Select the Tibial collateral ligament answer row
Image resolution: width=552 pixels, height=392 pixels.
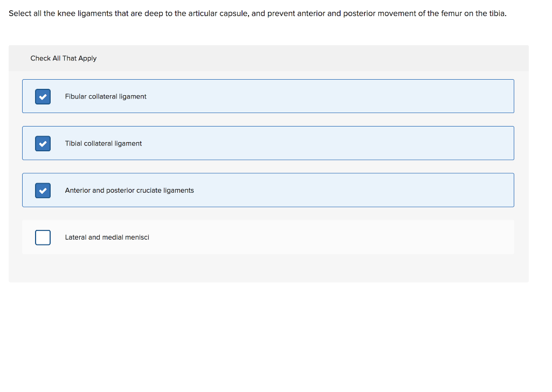(x=268, y=143)
